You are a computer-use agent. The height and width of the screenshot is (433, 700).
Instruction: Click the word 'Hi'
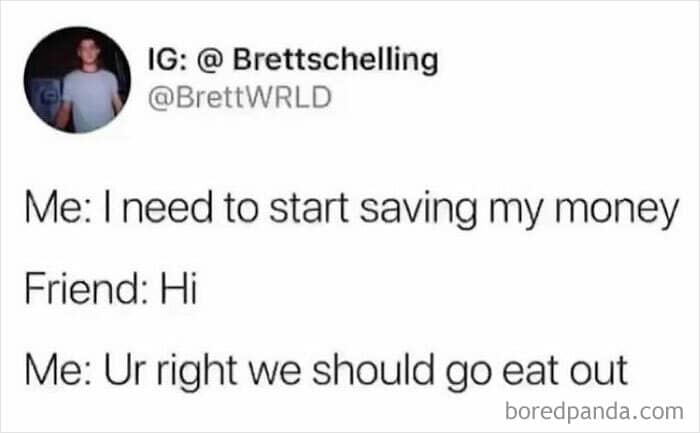pyautogui.click(x=179, y=288)
